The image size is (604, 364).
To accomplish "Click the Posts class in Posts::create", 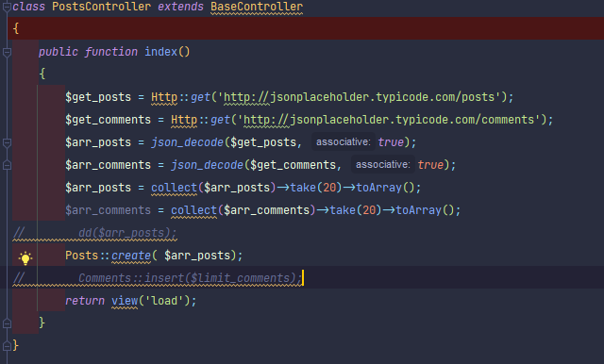I will click(x=82, y=256).
